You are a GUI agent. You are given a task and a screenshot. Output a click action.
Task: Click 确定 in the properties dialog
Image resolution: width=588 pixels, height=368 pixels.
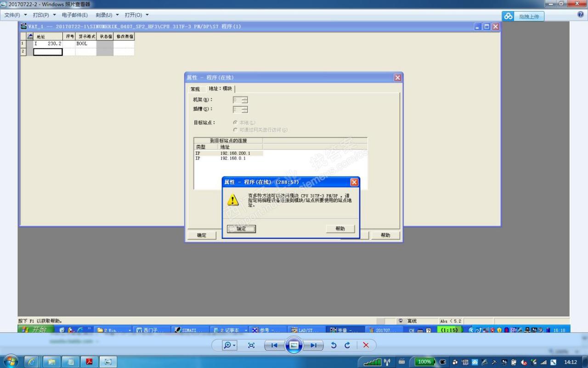click(x=202, y=235)
